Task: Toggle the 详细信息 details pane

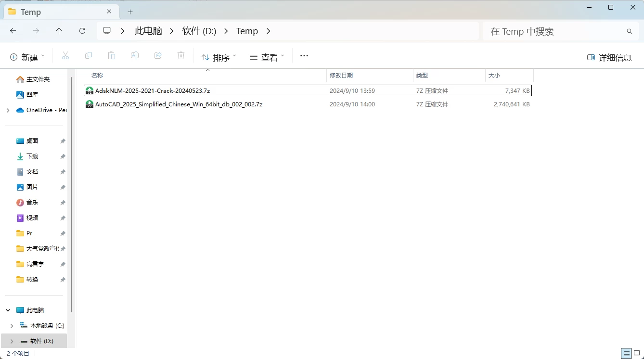Action: [609, 57]
